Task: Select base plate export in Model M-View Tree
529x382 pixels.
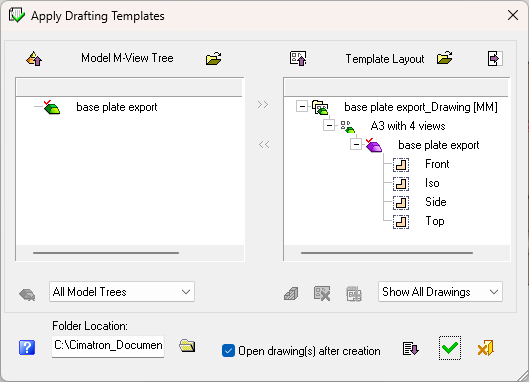Action: [117, 107]
